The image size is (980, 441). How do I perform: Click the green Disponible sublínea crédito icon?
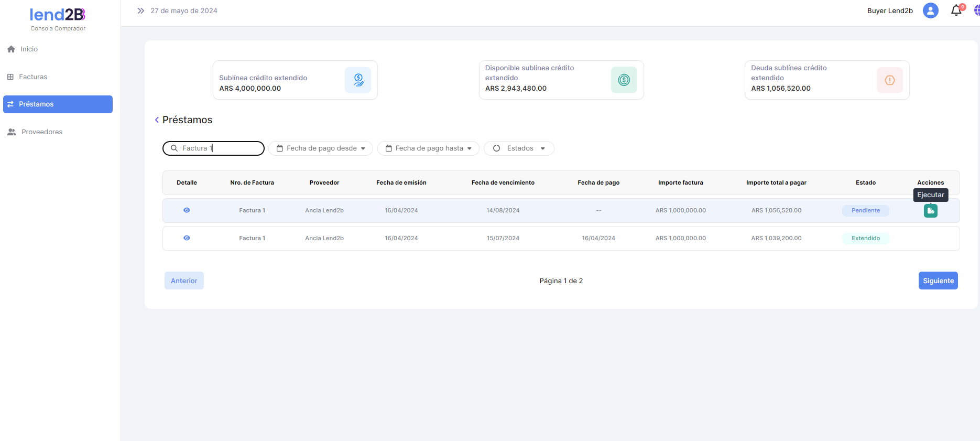624,80
